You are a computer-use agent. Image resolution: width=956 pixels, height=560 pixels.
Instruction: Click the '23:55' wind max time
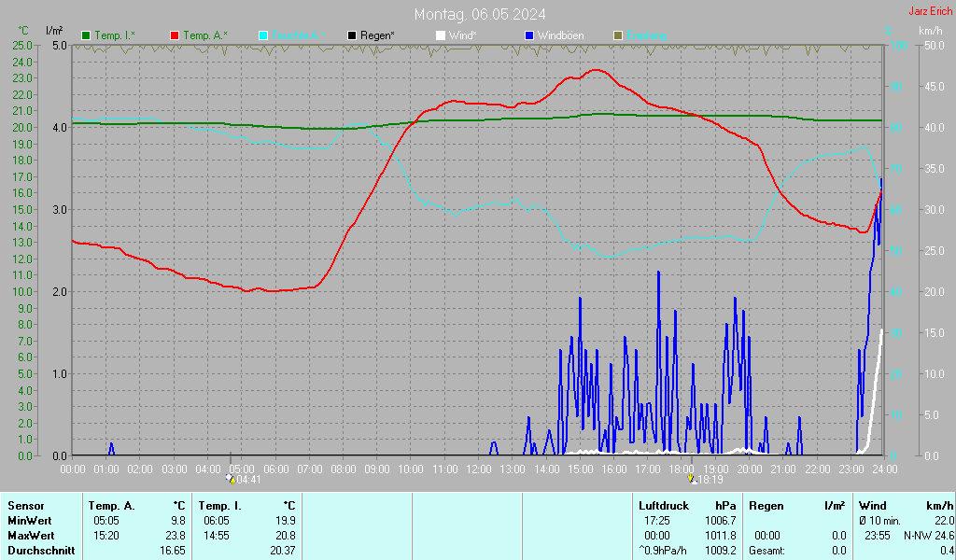pos(878,536)
